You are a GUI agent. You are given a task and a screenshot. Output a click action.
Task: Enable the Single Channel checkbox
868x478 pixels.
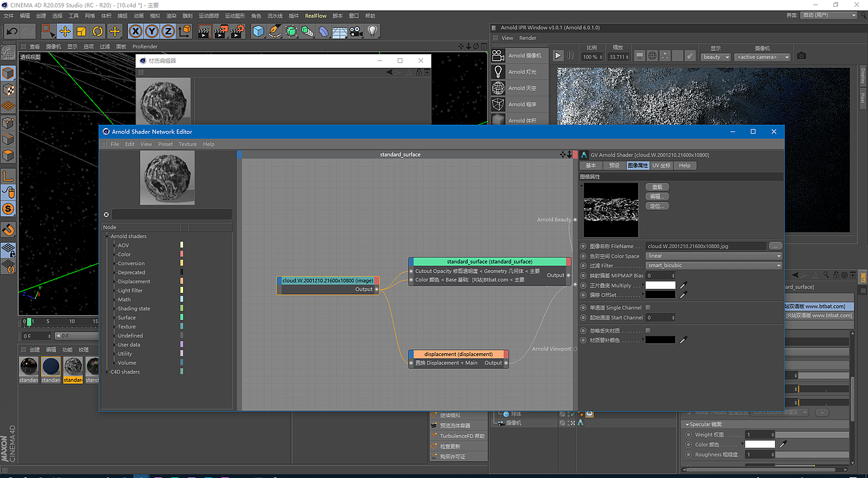(x=648, y=308)
